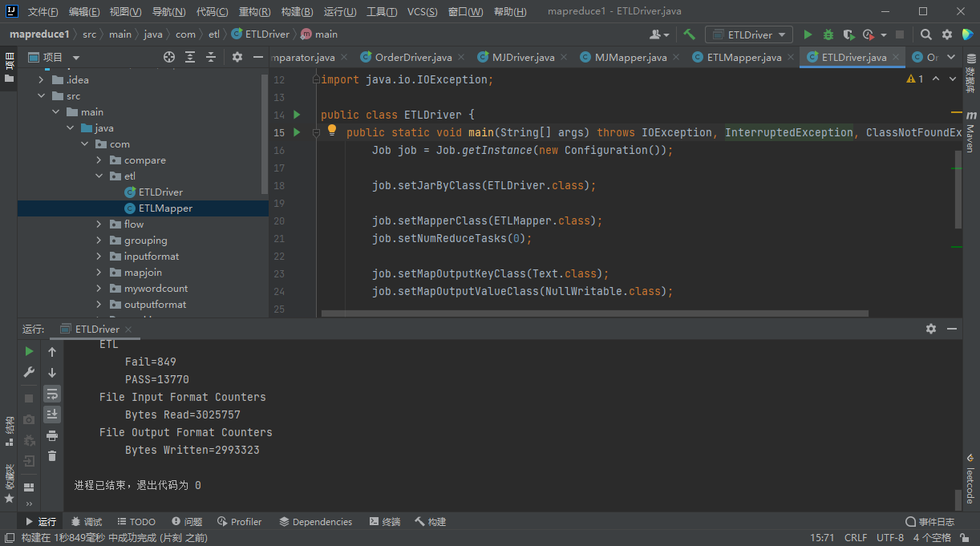Screen dimensions: 980x546
Task: Toggle scroll-to-end in the Run console
Action: 52,414
